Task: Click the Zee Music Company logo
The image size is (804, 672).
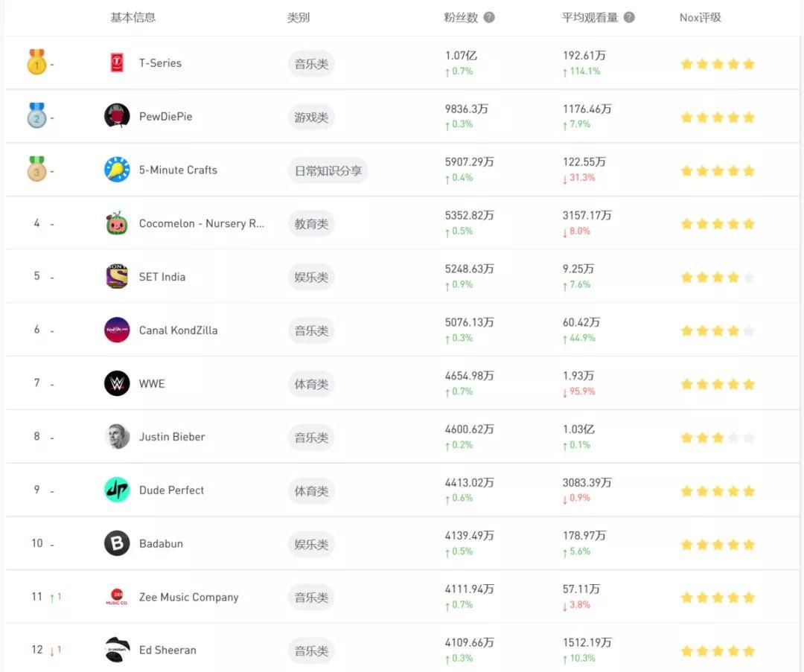Action: (x=117, y=597)
